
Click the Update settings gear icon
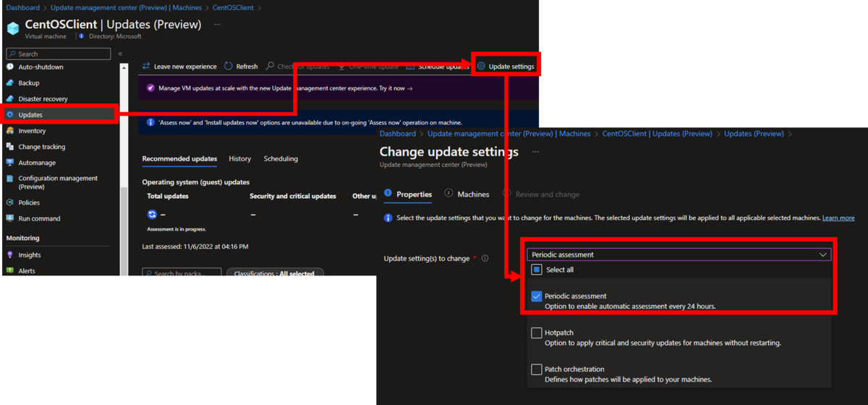[x=481, y=67]
